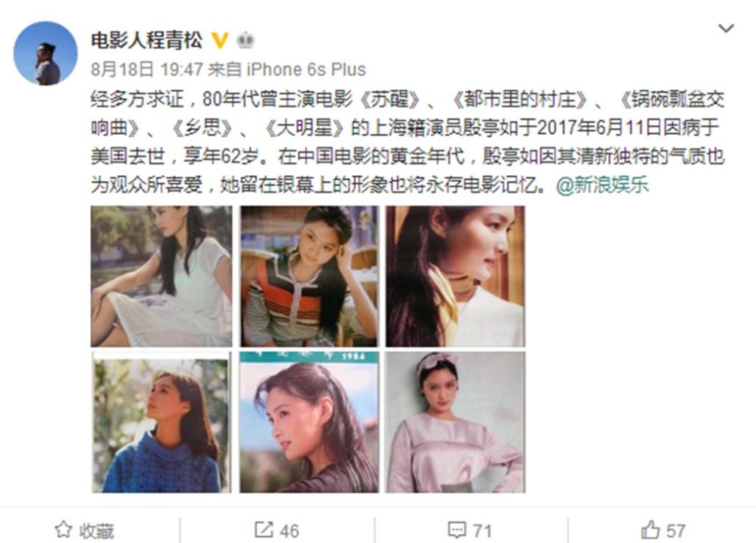Click the iPhone 6s Plus source link
This screenshot has height=543, width=756.
pyautogui.click(x=306, y=70)
